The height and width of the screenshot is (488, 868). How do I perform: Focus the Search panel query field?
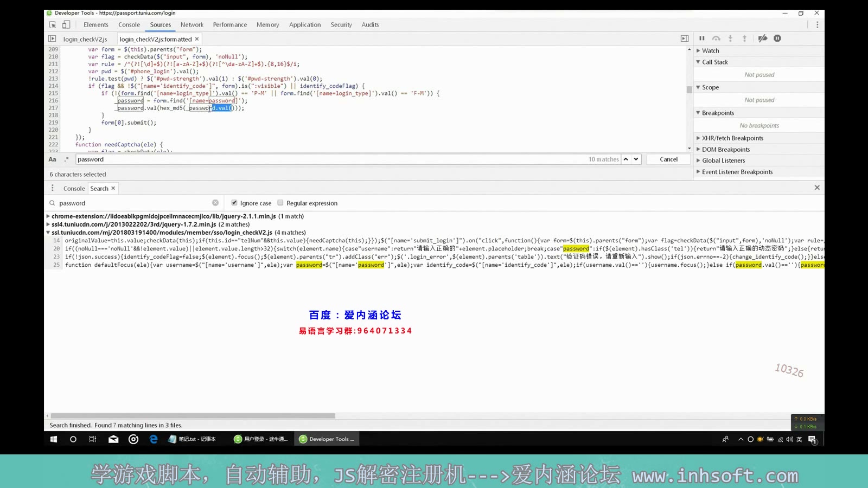pos(135,203)
